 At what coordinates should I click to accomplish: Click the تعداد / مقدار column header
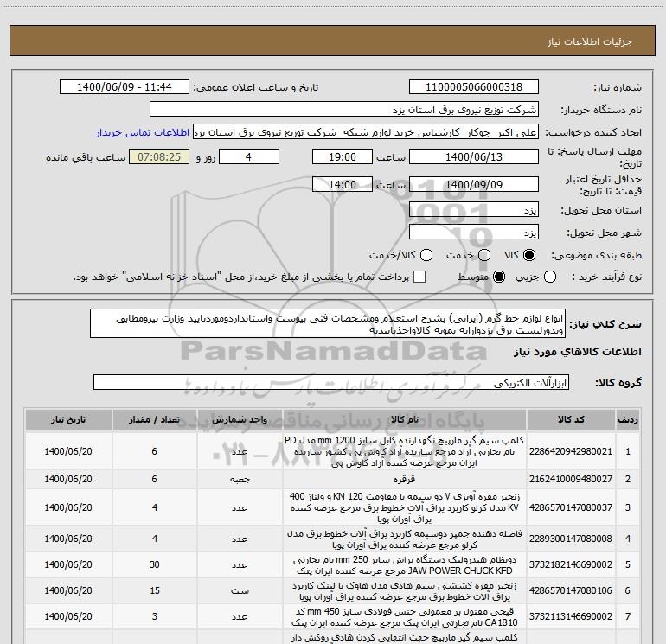pyautogui.click(x=155, y=419)
